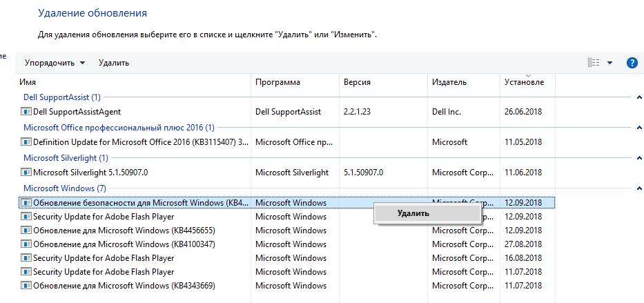Click the version cell 5.1.50907.0
This screenshot has width=644, height=303.
coord(363,173)
